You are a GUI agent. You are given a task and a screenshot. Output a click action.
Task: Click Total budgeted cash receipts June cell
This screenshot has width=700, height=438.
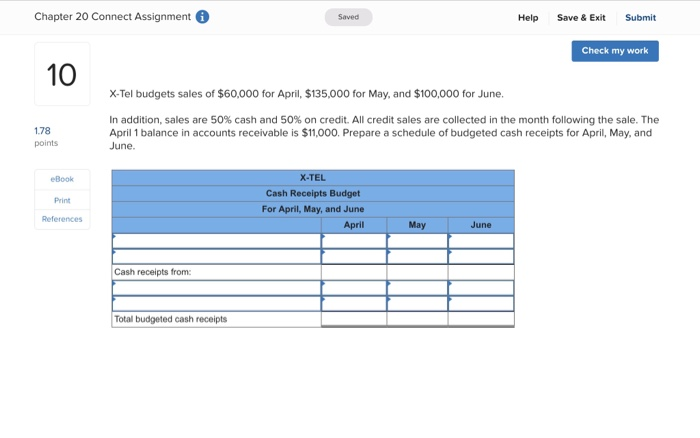point(481,319)
